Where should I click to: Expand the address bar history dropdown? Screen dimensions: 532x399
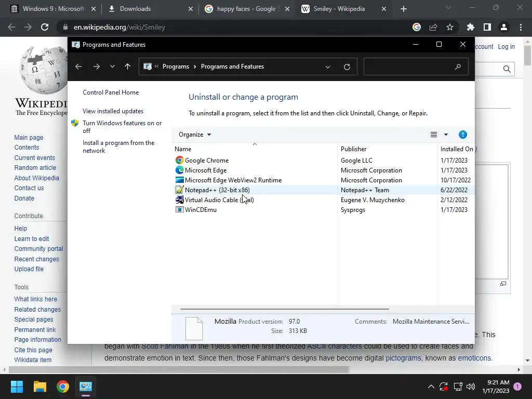pos(328,67)
